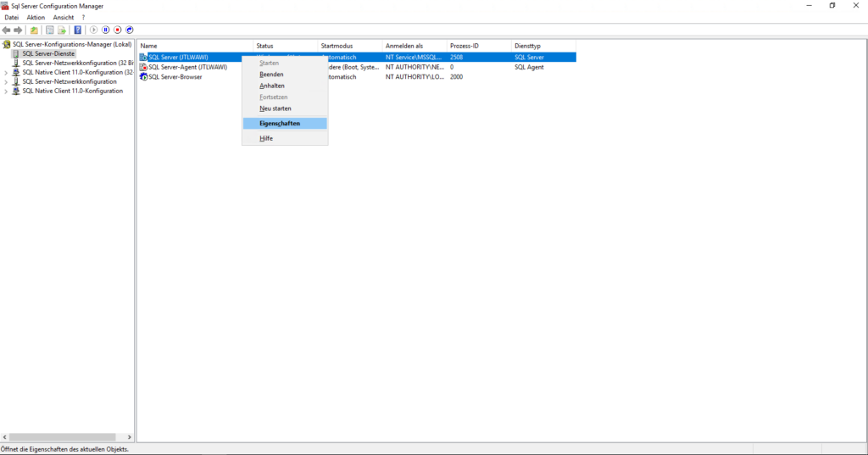The height and width of the screenshot is (455, 868).
Task: Select the SQL Server-Agent (JTLWAWI) row
Action: [357, 67]
